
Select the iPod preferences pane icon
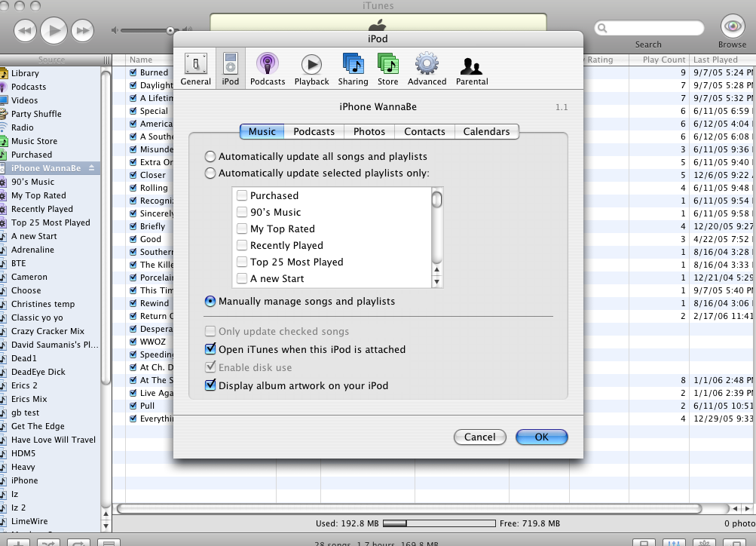coord(231,69)
